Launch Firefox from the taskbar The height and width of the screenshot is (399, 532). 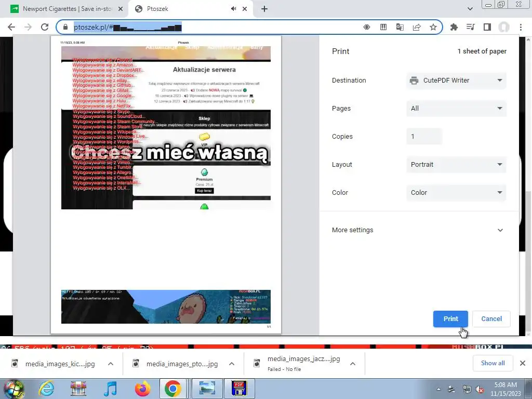coord(142,389)
